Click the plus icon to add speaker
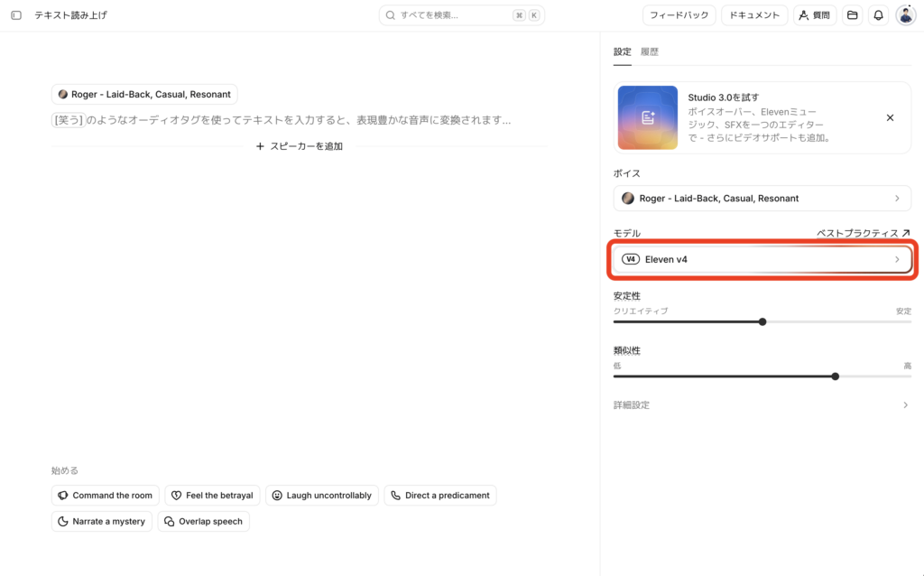Image resolution: width=924 pixels, height=576 pixels. [260, 146]
